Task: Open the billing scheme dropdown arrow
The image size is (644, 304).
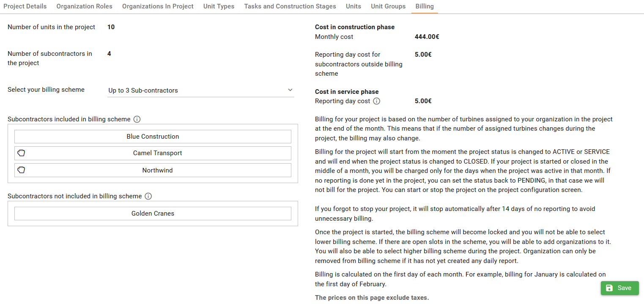Action: (x=290, y=90)
